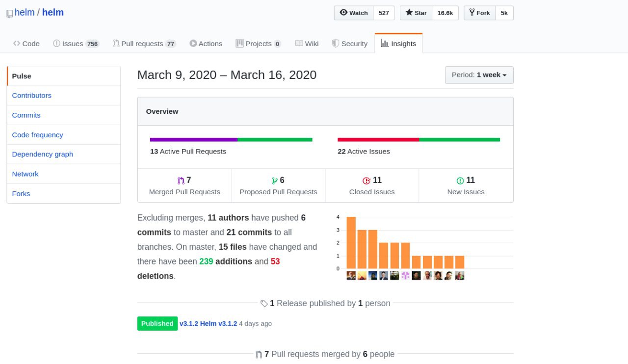Open the Security tab
This screenshot has height=364, width=628.
[350, 44]
